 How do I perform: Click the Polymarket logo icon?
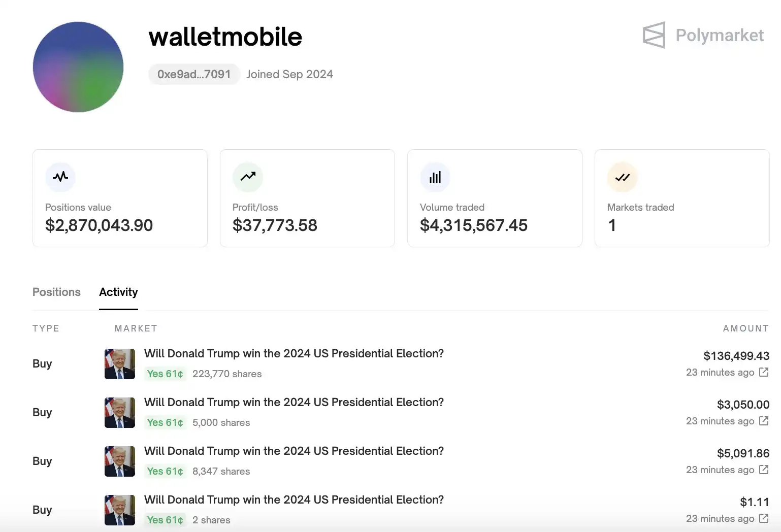(654, 35)
